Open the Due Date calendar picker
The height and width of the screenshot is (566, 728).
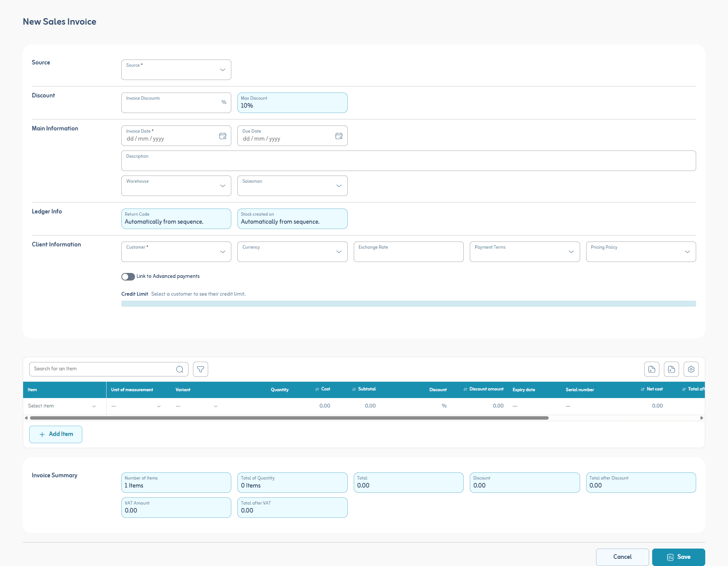pyautogui.click(x=339, y=136)
